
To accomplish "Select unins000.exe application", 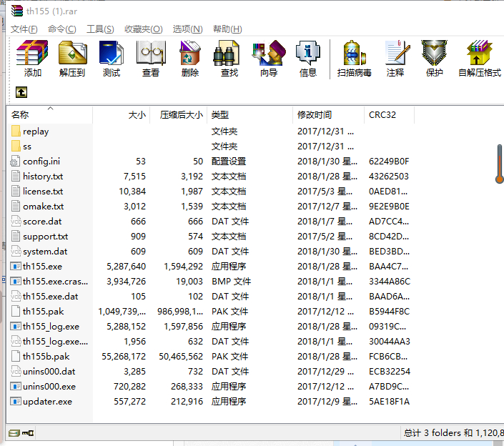I will [210, 386].
